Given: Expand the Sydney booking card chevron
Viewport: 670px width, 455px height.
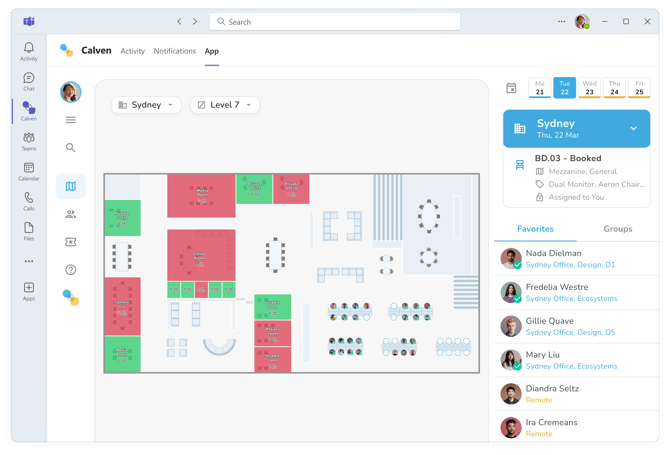Looking at the screenshot, I should (x=633, y=128).
